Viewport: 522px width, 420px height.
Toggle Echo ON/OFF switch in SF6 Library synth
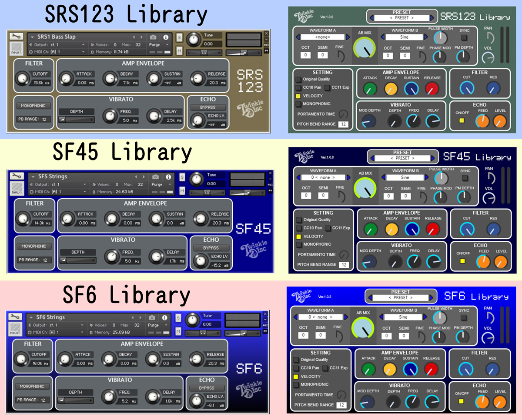[x=461, y=401]
